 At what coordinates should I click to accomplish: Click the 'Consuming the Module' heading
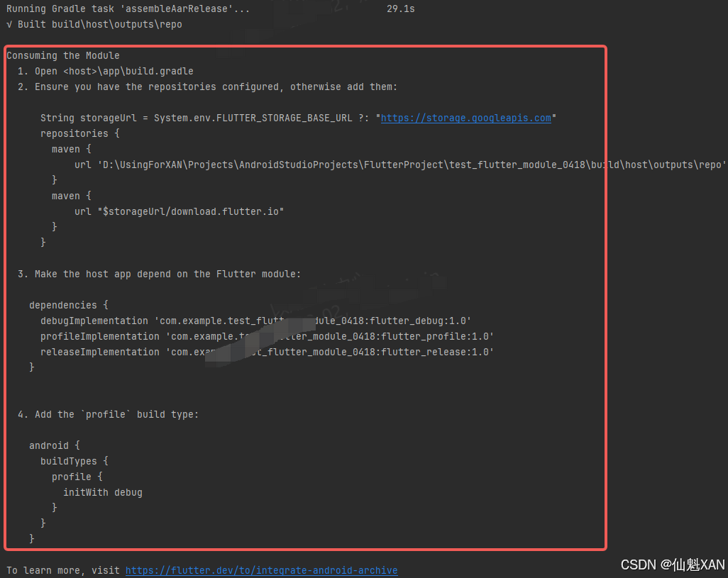68,55
